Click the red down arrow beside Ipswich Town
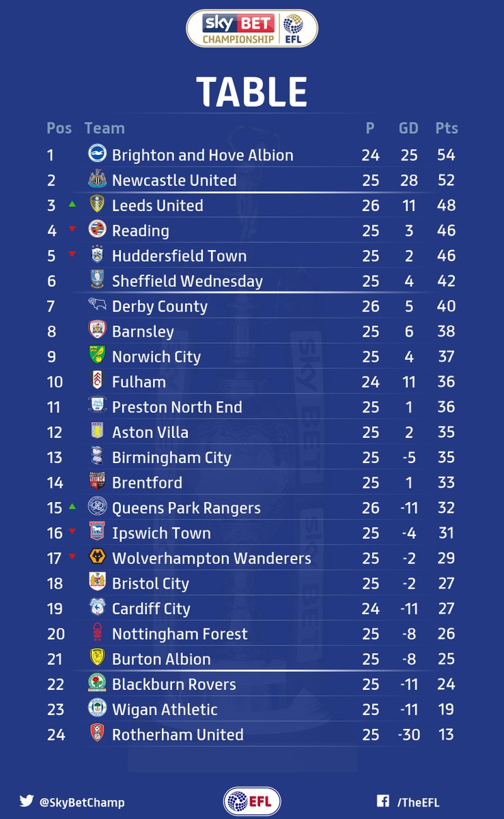Viewport: 504px width, 819px height. click(72, 531)
